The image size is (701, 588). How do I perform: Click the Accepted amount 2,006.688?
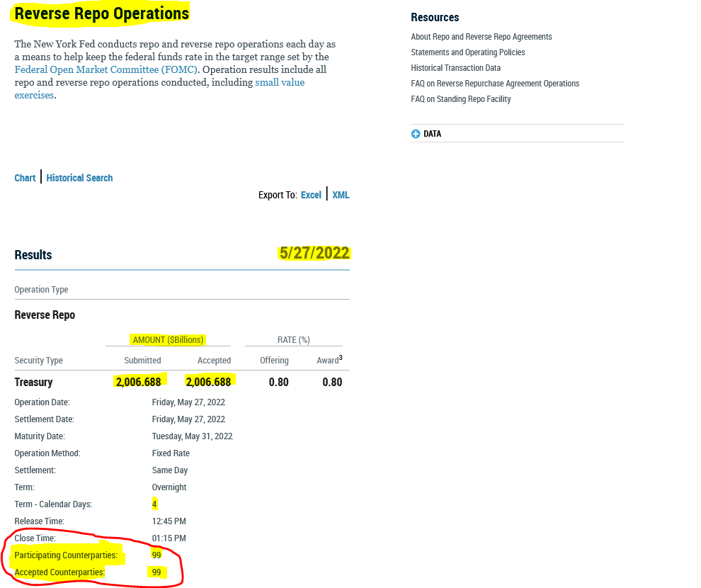208,383
